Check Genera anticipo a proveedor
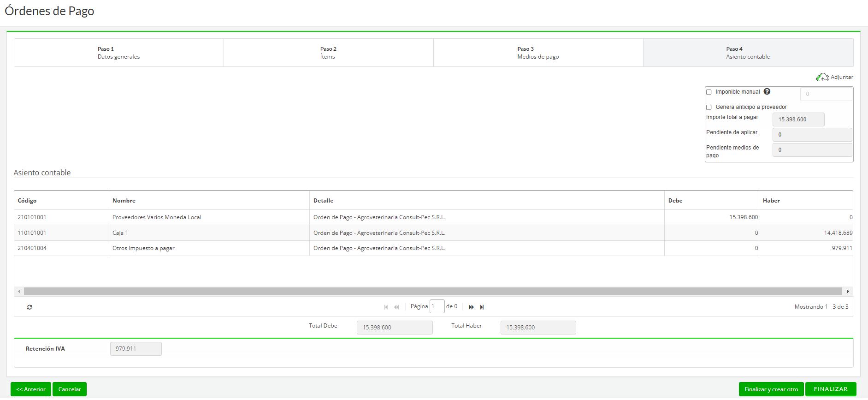The image size is (868, 400). 709,107
